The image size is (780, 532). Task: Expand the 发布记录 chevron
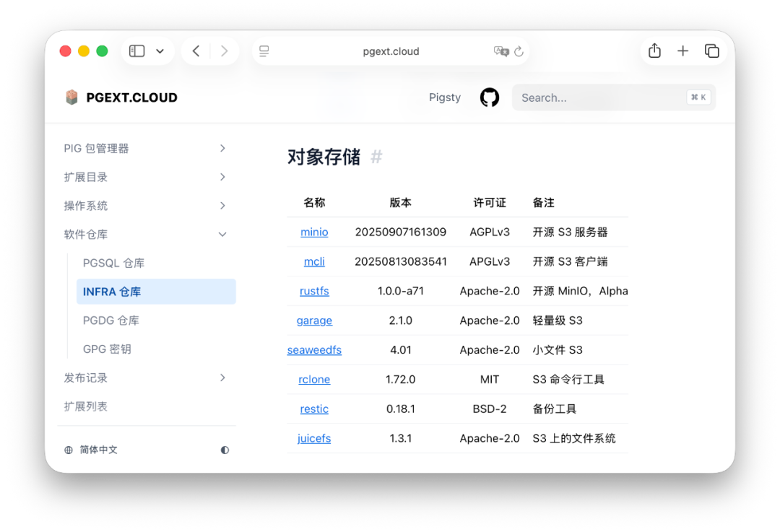coord(222,378)
